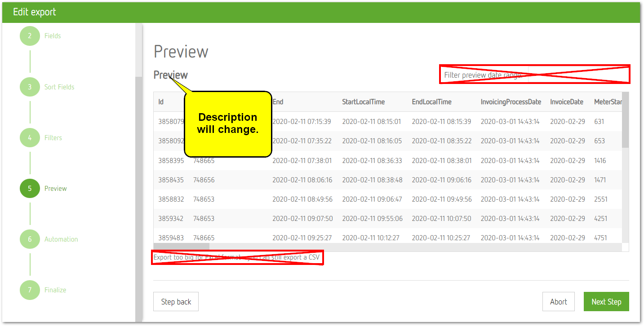Click value 748656 in row 3858435
Screen dimensions: 644x326
pyautogui.click(x=204, y=180)
